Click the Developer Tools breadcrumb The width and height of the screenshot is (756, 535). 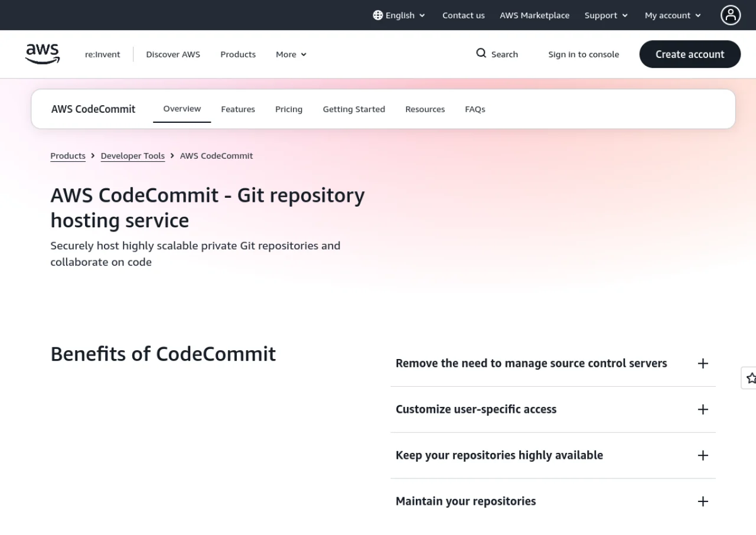(x=133, y=156)
